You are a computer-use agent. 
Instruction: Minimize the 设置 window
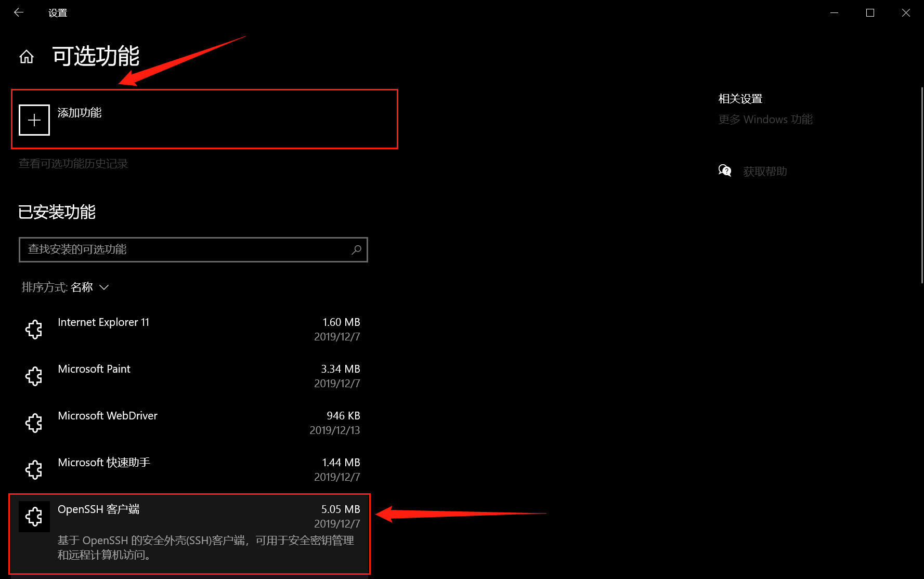pyautogui.click(x=835, y=12)
